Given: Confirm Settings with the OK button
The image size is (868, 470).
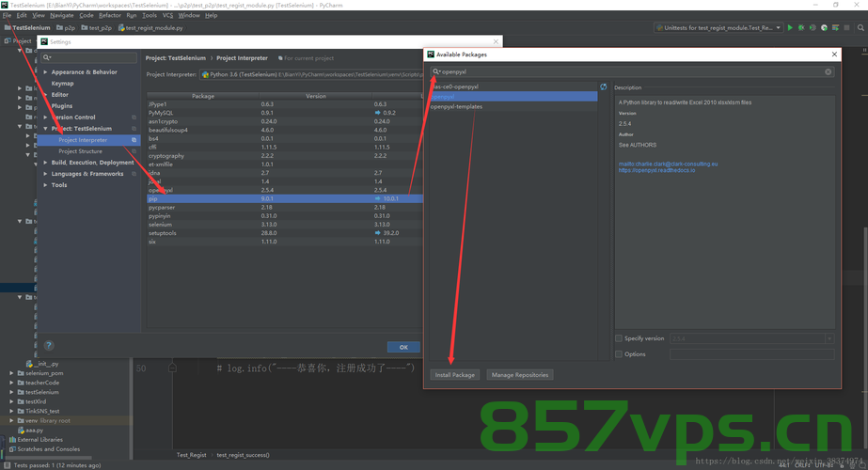Looking at the screenshot, I should (x=403, y=347).
